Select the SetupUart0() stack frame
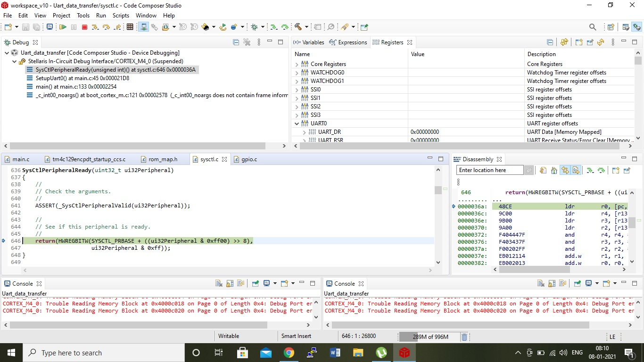The height and width of the screenshot is (362, 644). pyautogui.click(x=82, y=78)
